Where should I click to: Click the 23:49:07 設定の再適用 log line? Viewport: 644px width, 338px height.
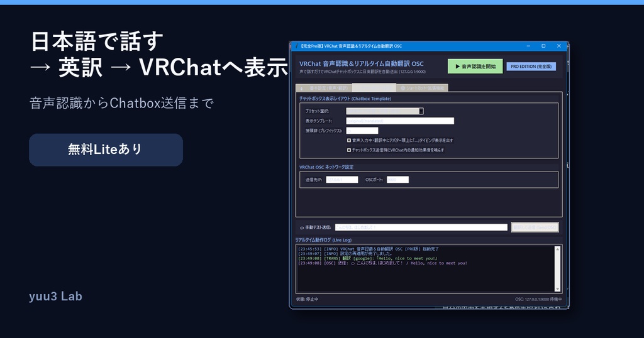click(x=345, y=254)
